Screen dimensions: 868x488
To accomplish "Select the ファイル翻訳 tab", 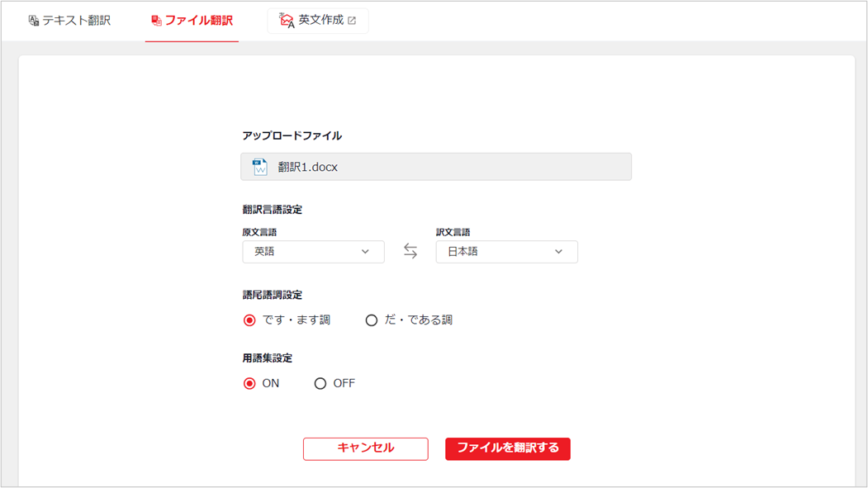I will (192, 21).
